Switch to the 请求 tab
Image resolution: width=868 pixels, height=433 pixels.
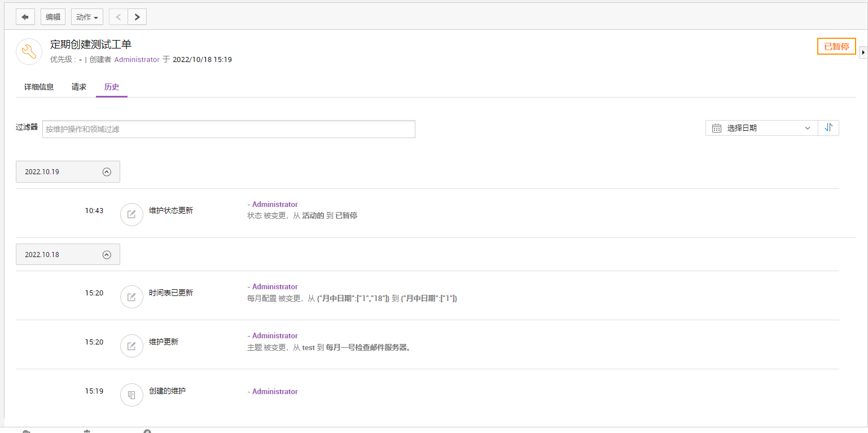pos(79,87)
